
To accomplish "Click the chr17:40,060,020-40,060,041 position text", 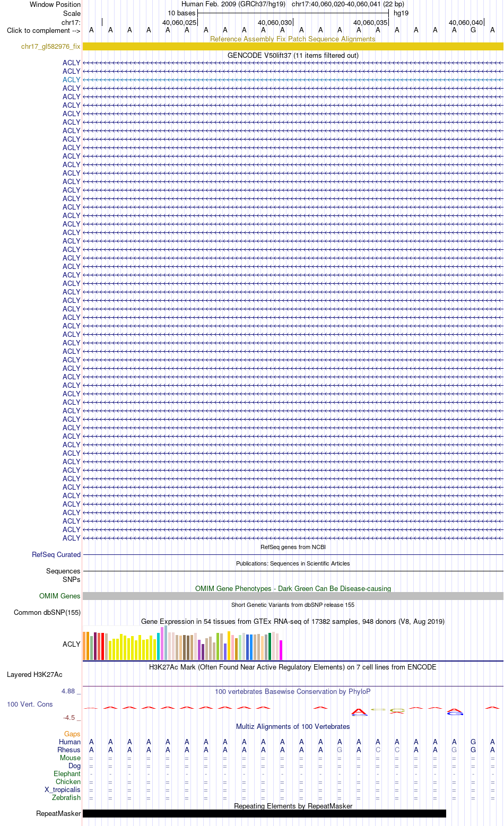I will (347, 4).
